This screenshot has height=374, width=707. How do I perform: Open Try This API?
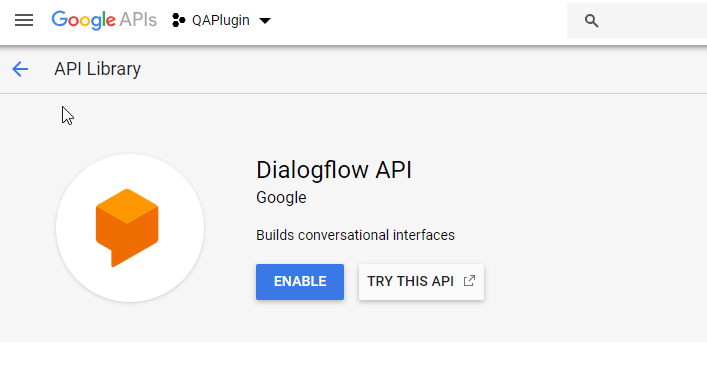click(421, 282)
